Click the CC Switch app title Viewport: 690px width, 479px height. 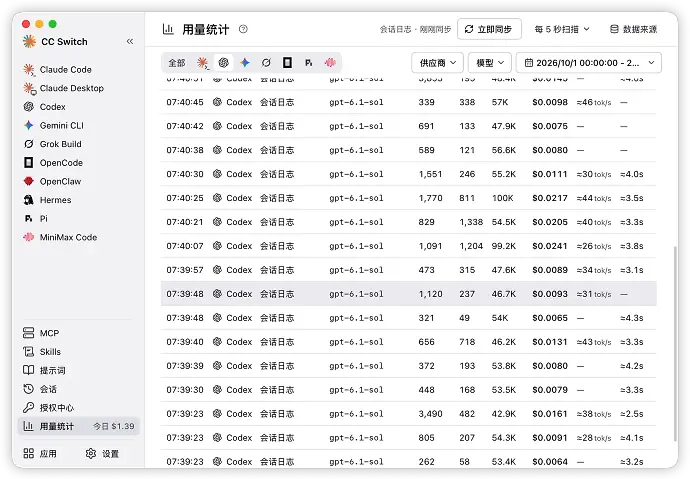pos(64,42)
